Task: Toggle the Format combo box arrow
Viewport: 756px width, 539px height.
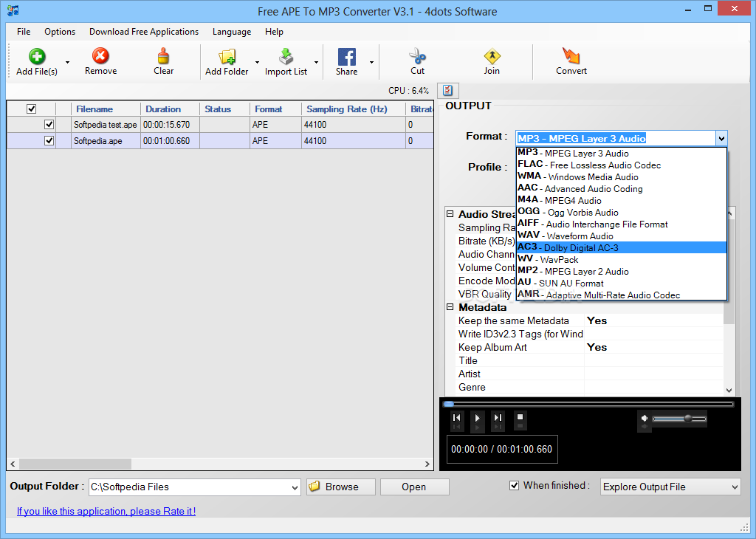Action: [x=721, y=138]
